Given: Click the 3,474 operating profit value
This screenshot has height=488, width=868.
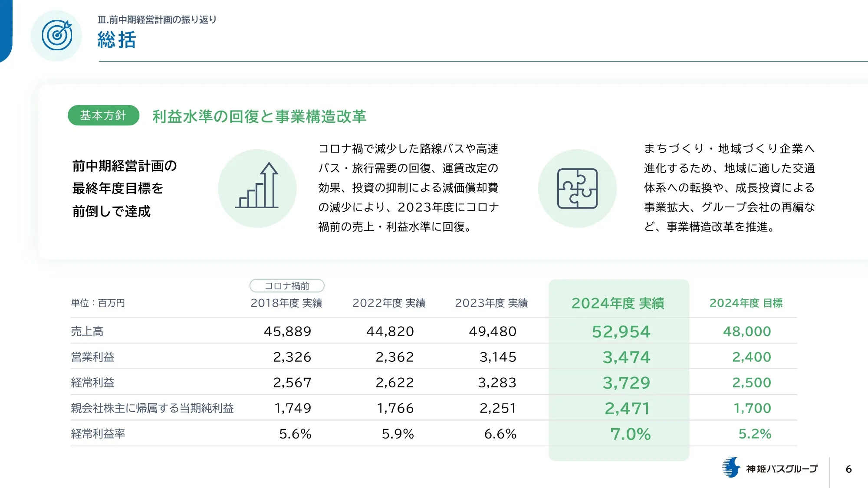Looking at the screenshot, I should [627, 357].
